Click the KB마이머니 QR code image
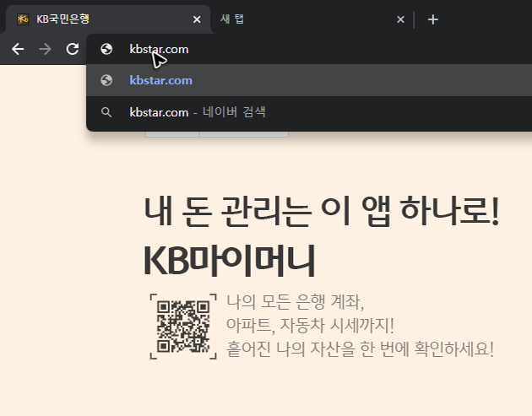The image size is (532, 416). tap(183, 327)
